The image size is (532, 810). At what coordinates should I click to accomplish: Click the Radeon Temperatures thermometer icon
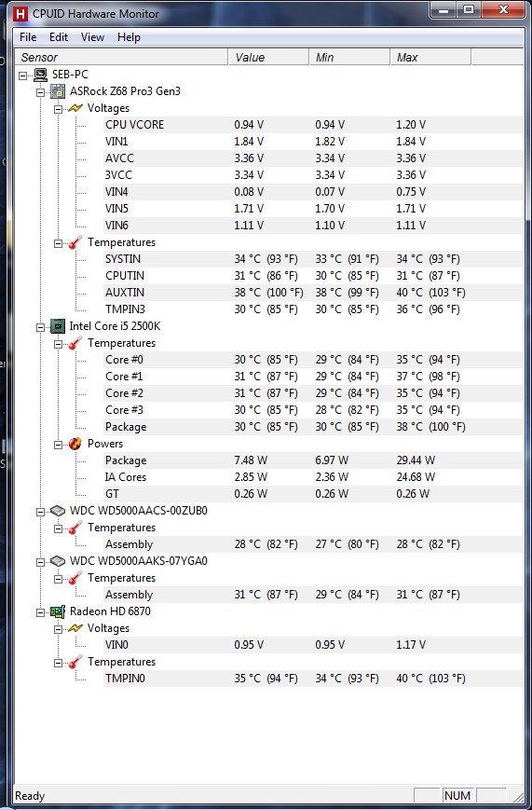75,662
